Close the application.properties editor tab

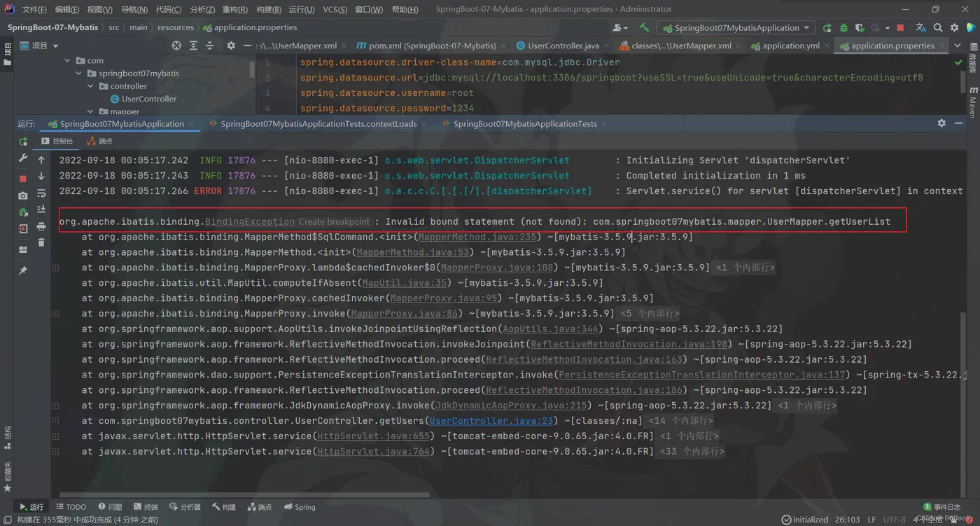coord(941,46)
